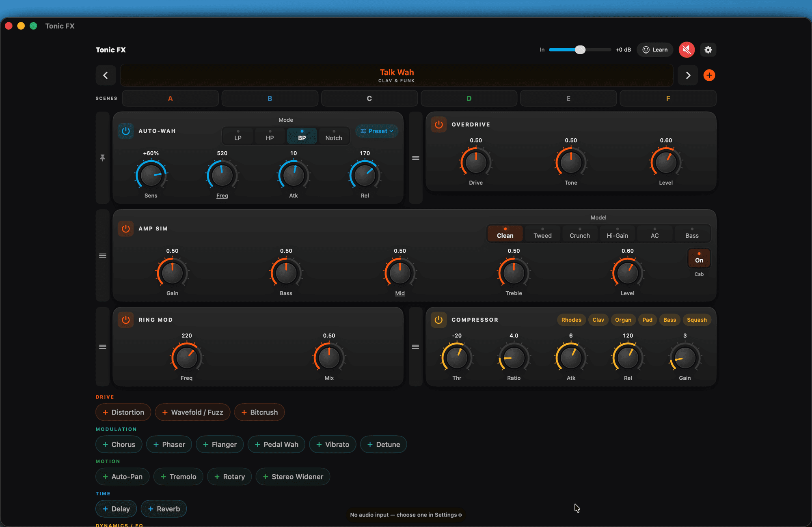This screenshot has height=527, width=812.
Task: Select the BP filter mode
Action: tap(302, 136)
